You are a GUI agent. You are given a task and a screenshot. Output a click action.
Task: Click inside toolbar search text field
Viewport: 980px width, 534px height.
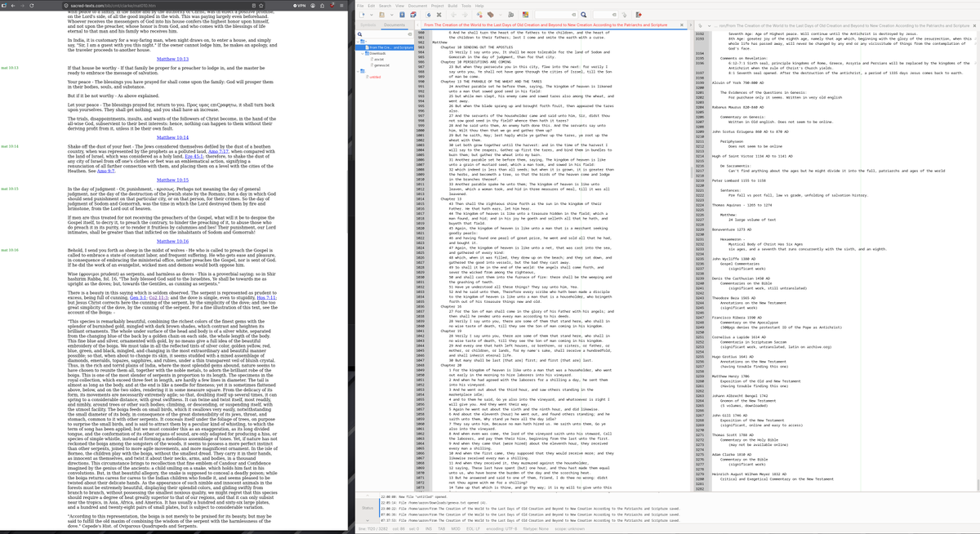555,14
